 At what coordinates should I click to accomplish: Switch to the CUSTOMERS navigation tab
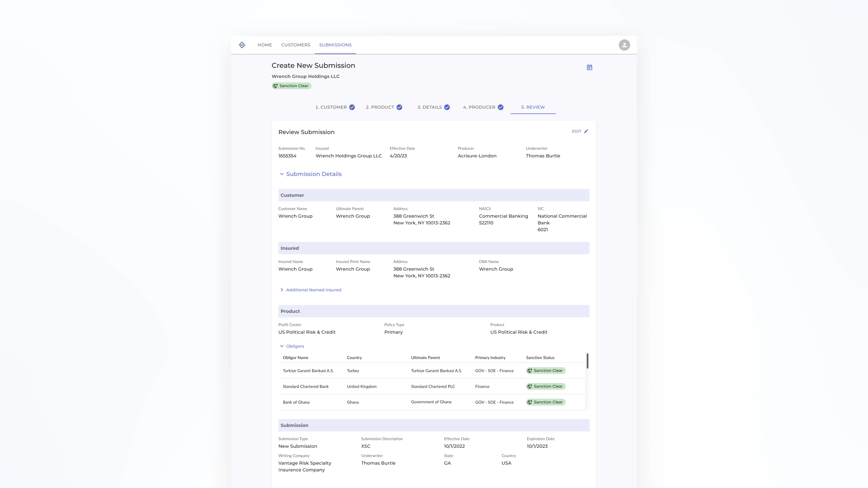[295, 45]
